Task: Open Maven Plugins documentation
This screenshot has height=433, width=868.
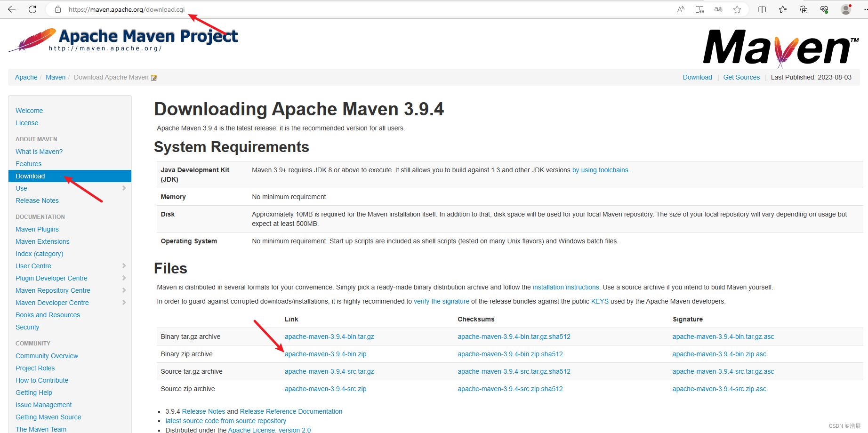Action: pyautogui.click(x=37, y=229)
